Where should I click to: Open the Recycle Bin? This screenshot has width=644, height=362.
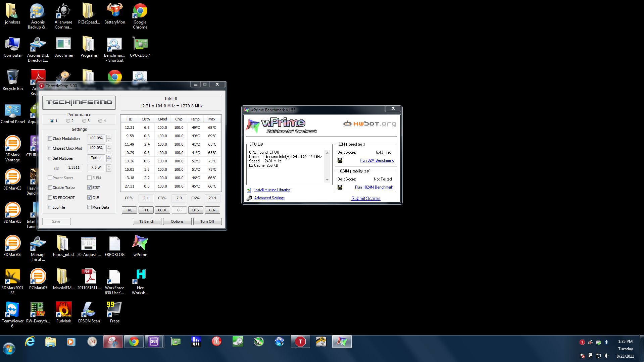click(12, 81)
